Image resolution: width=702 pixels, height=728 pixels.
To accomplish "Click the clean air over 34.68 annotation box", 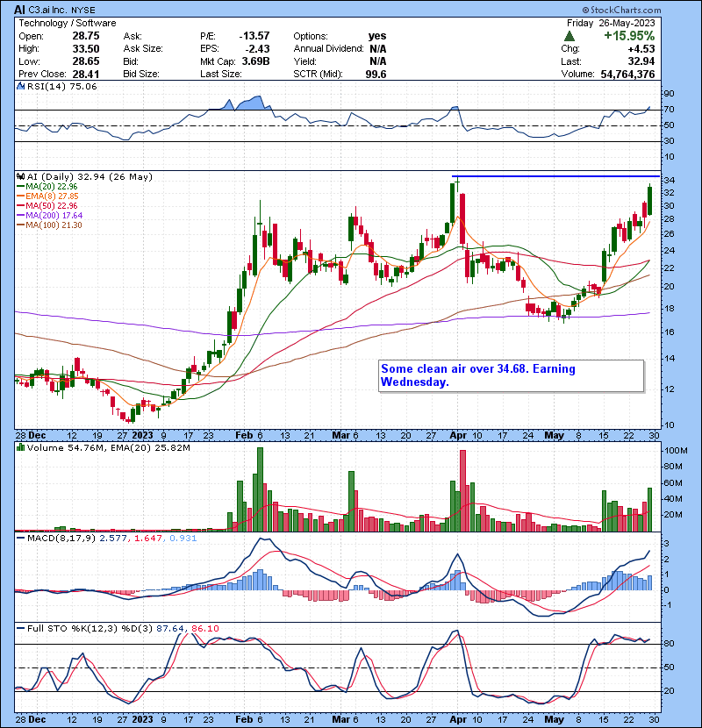I will (x=512, y=375).
